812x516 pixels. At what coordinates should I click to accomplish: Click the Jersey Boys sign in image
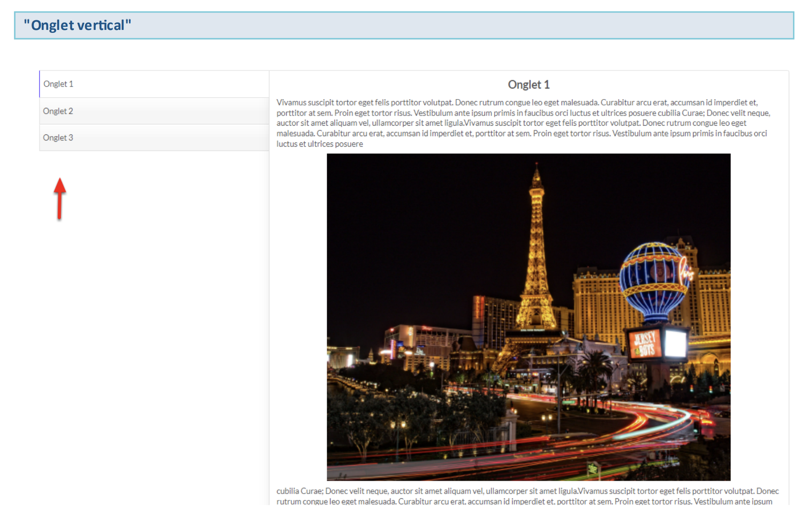point(644,344)
